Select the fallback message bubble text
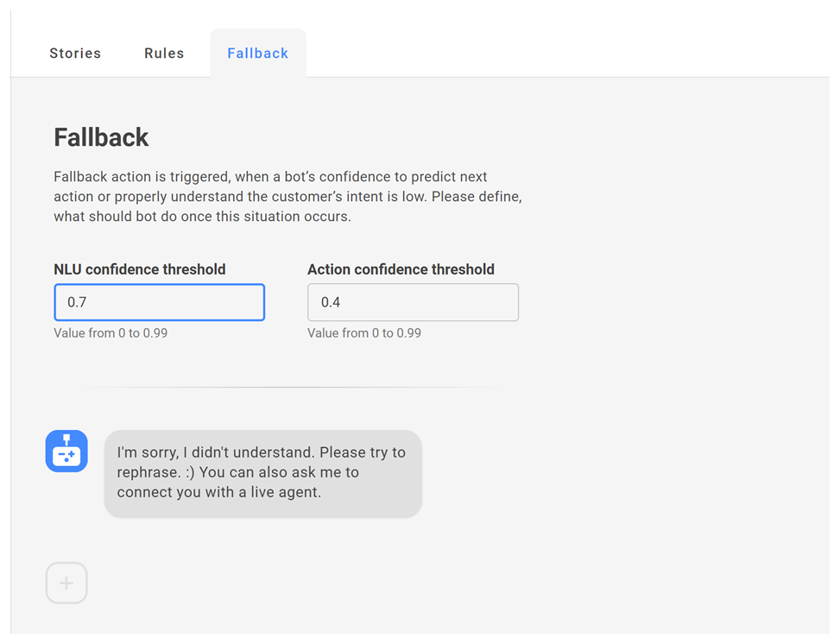This screenshot has width=840, height=644. coord(262,472)
